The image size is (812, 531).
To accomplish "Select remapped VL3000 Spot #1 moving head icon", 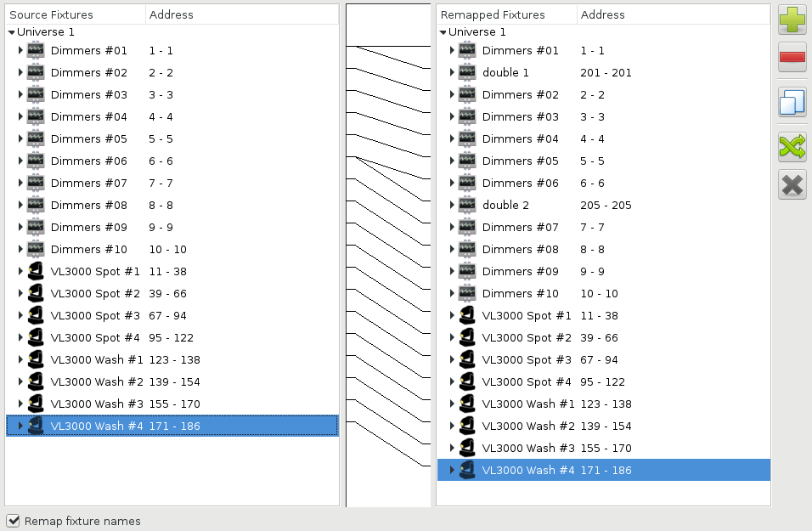I will click(467, 315).
